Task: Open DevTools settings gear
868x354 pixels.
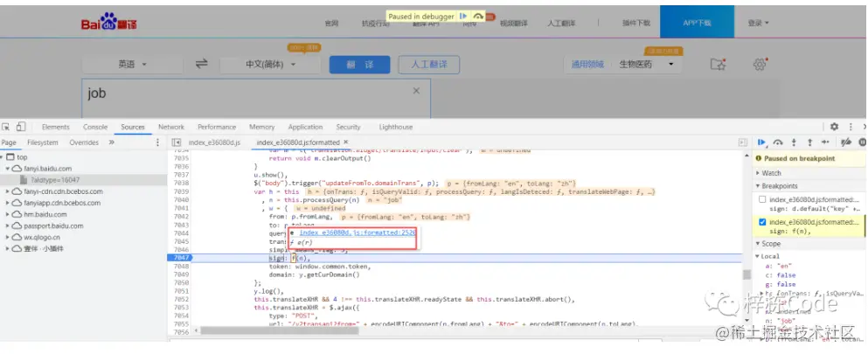Action: coord(834,127)
